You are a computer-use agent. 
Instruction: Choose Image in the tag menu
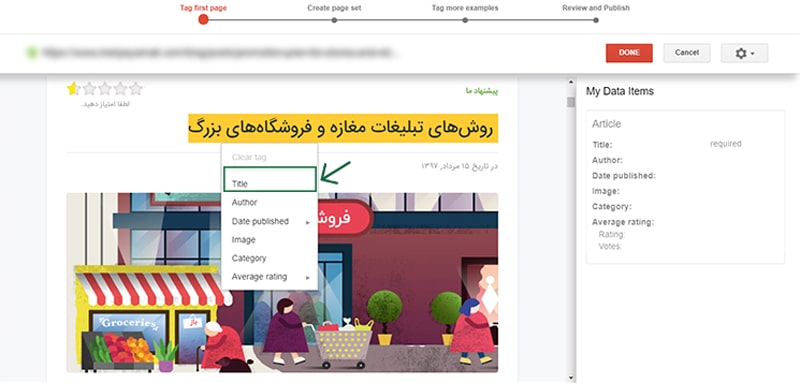pos(269,240)
